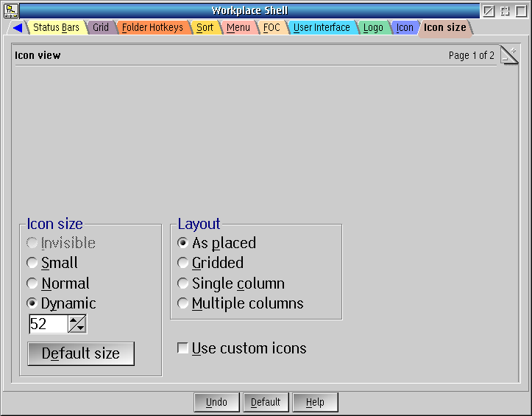Choose the Normal icon size option

[x=58, y=283]
